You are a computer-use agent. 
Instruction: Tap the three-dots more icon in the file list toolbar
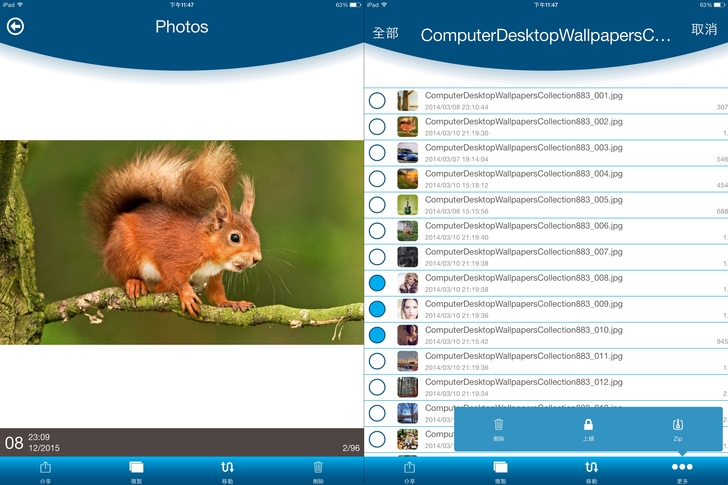(x=682, y=468)
